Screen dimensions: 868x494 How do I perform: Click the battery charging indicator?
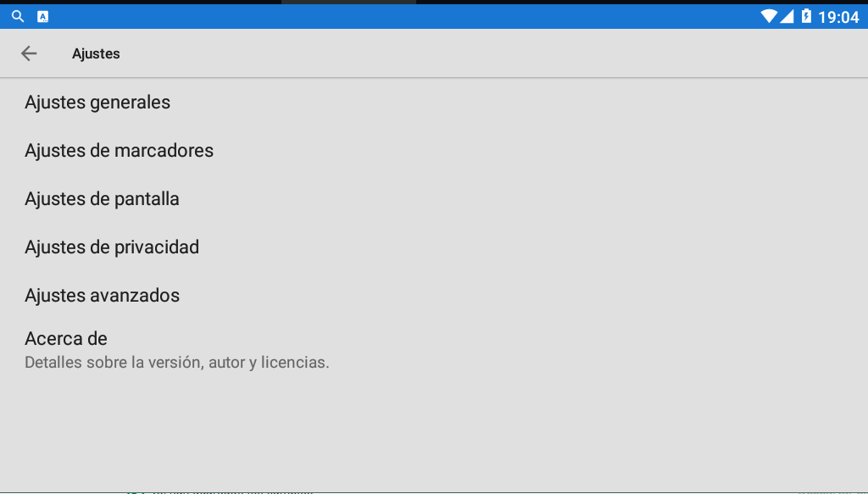[806, 16]
